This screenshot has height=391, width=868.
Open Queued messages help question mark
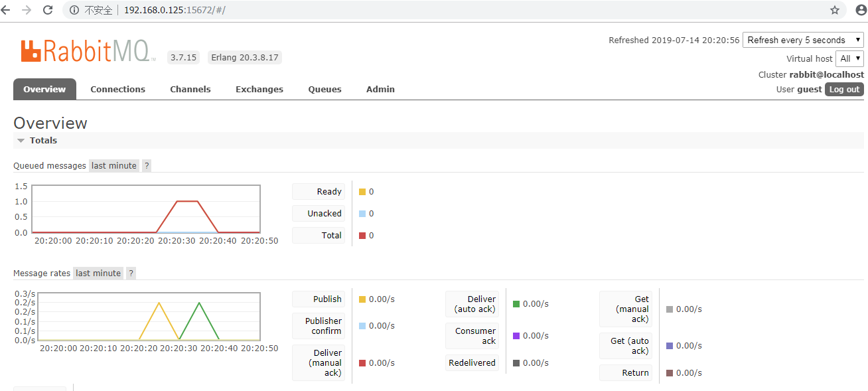click(x=147, y=165)
